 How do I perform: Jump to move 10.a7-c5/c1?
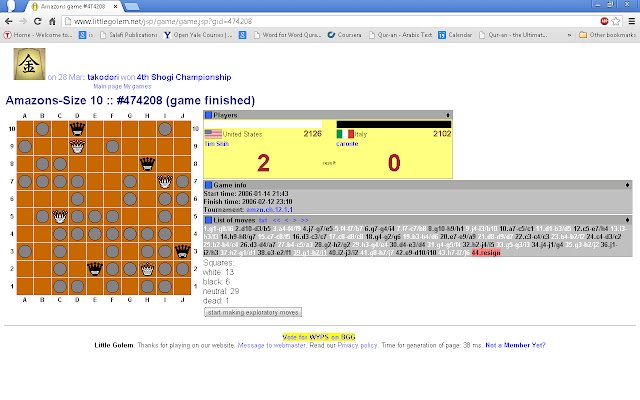pos(516,229)
